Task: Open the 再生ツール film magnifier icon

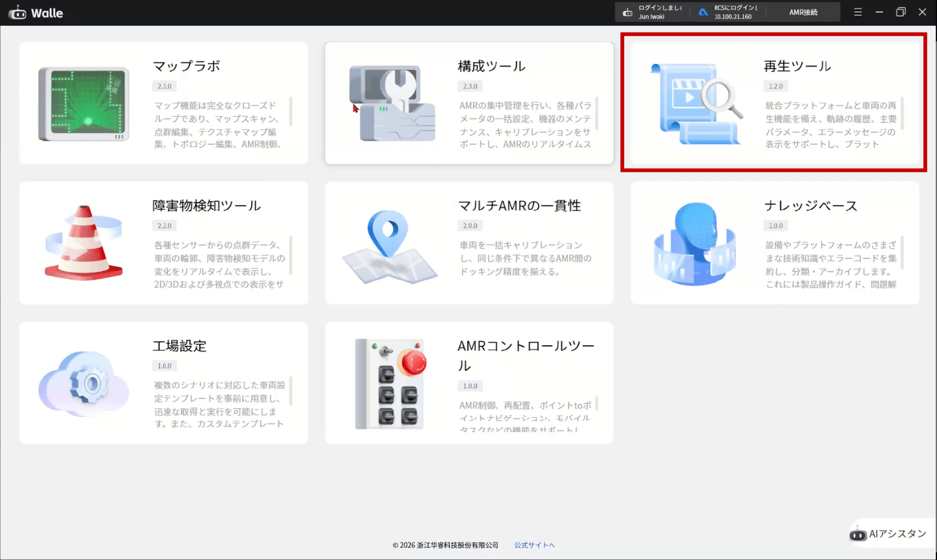Action: tap(697, 104)
